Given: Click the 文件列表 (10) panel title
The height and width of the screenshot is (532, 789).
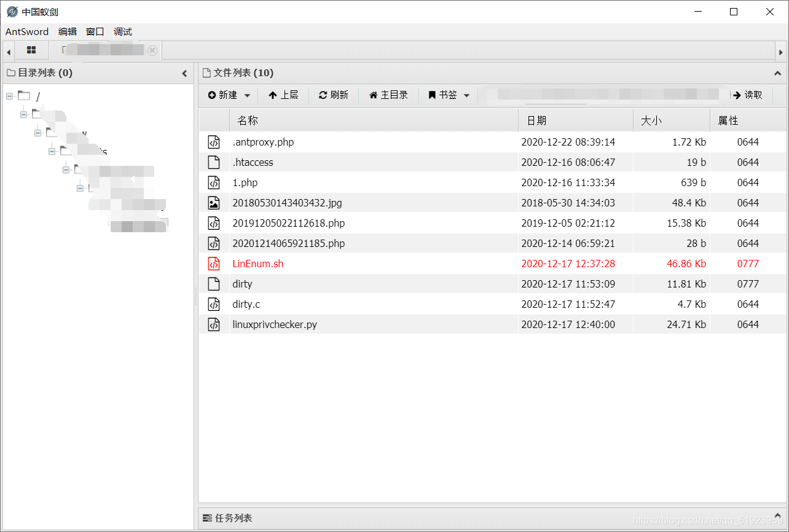Looking at the screenshot, I should 243,73.
